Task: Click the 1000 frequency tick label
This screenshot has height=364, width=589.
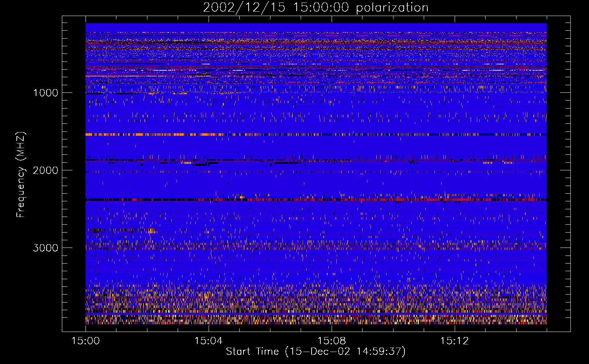Action: coord(46,93)
